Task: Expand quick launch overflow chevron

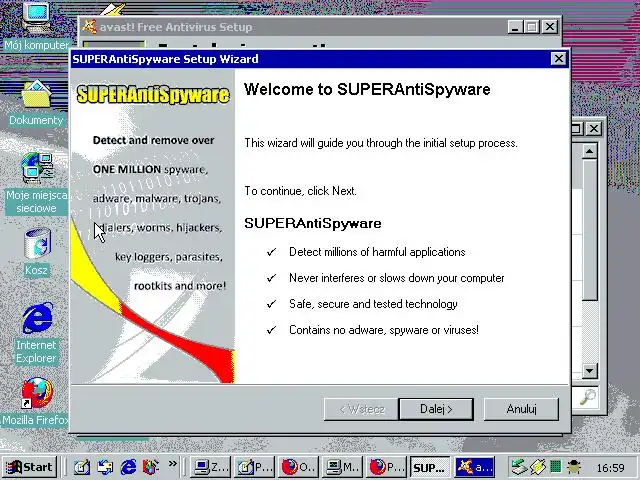Action: point(173,464)
